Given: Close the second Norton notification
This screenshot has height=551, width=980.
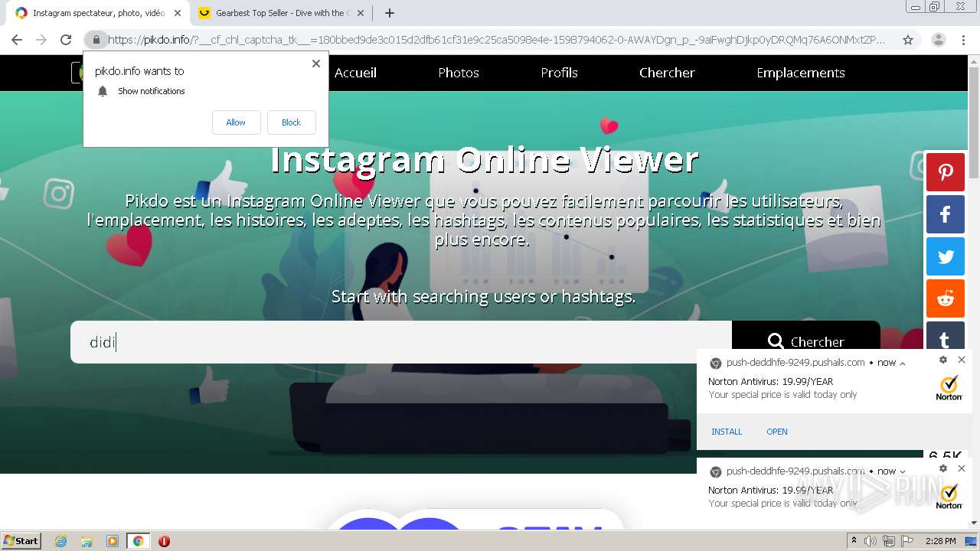Looking at the screenshot, I should (962, 468).
